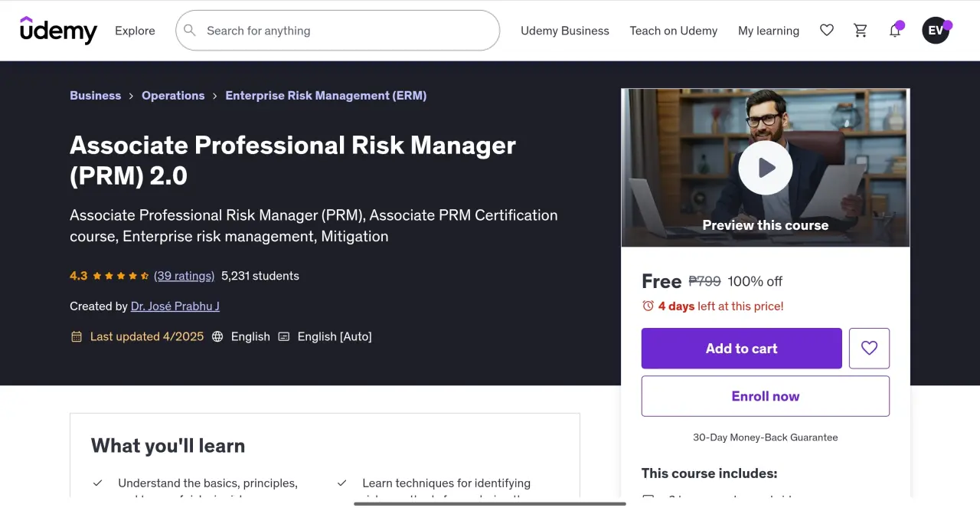Open Udemy Business
Viewport: 980px width, 511px height.
pos(565,31)
